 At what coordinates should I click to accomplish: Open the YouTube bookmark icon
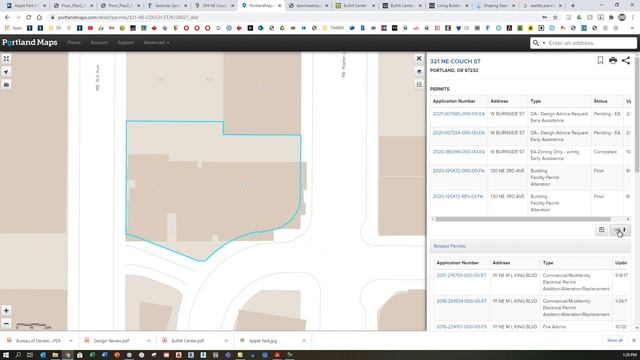[x=90, y=28]
